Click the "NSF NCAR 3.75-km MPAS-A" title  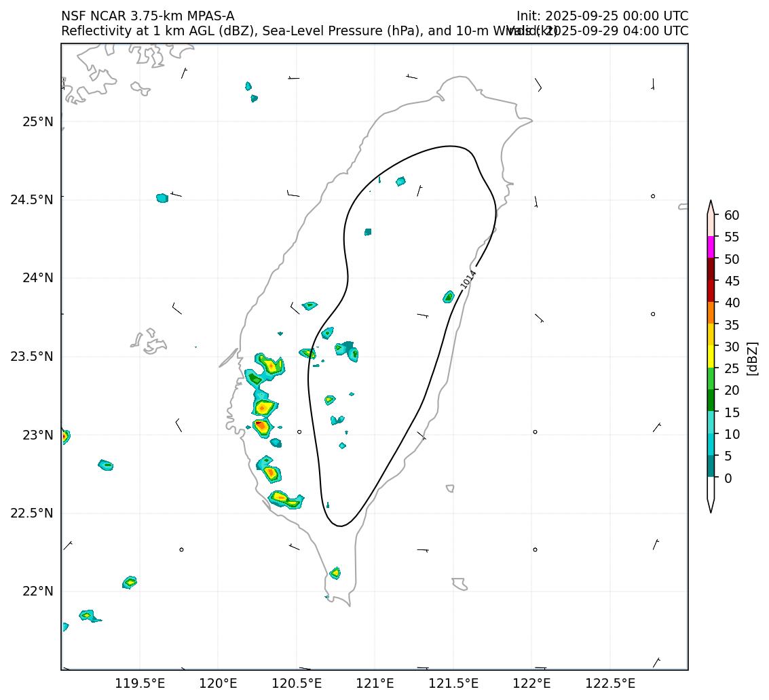point(147,16)
